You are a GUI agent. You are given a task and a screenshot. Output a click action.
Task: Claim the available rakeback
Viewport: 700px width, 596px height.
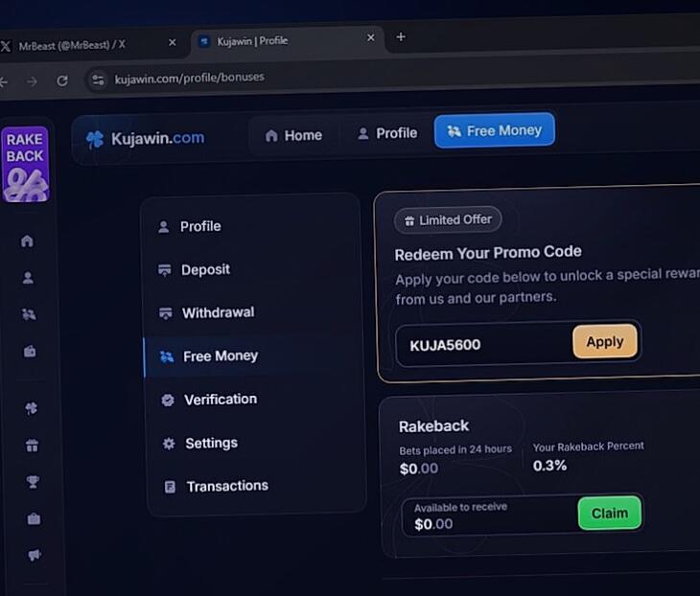pyautogui.click(x=610, y=513)
